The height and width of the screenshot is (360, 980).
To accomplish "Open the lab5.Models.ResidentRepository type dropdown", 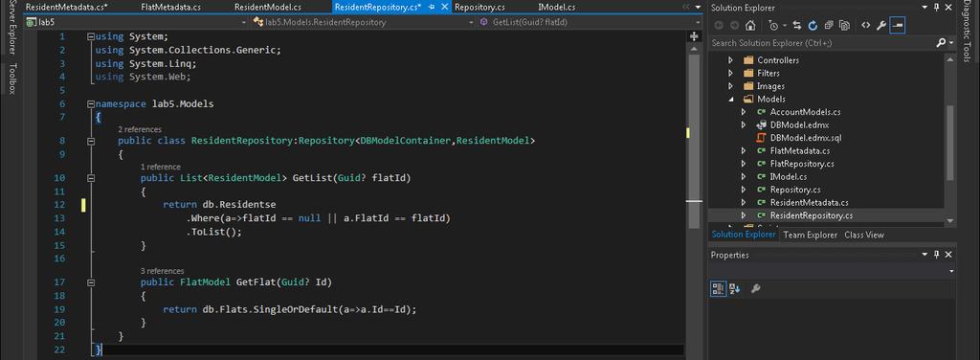I will pos(472,22).
